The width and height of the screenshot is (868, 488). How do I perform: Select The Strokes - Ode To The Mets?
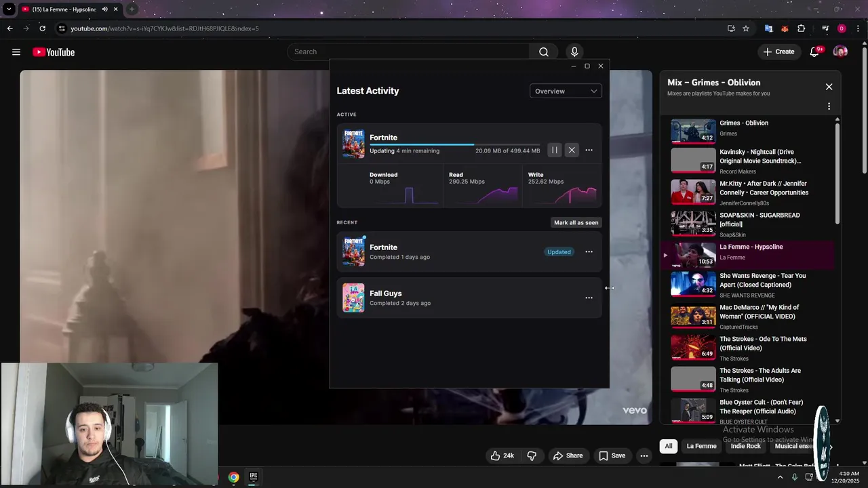[x=749, y=348]
